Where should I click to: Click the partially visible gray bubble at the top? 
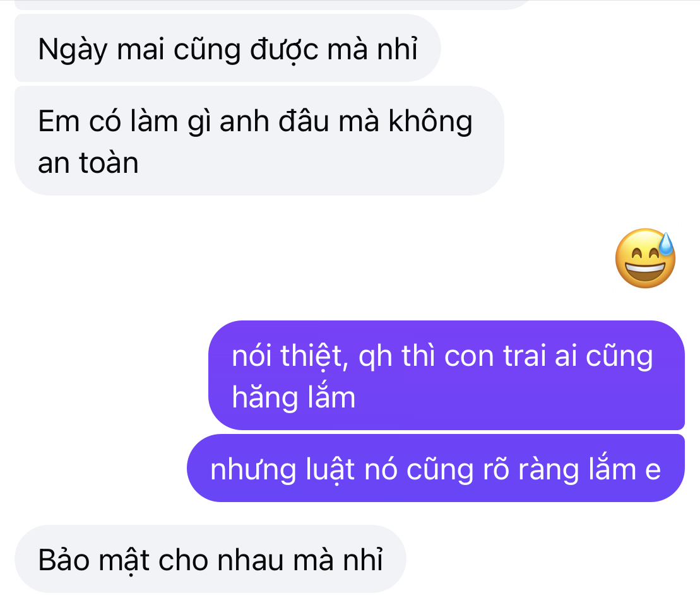pyautogui.click(x=272, y=4)
